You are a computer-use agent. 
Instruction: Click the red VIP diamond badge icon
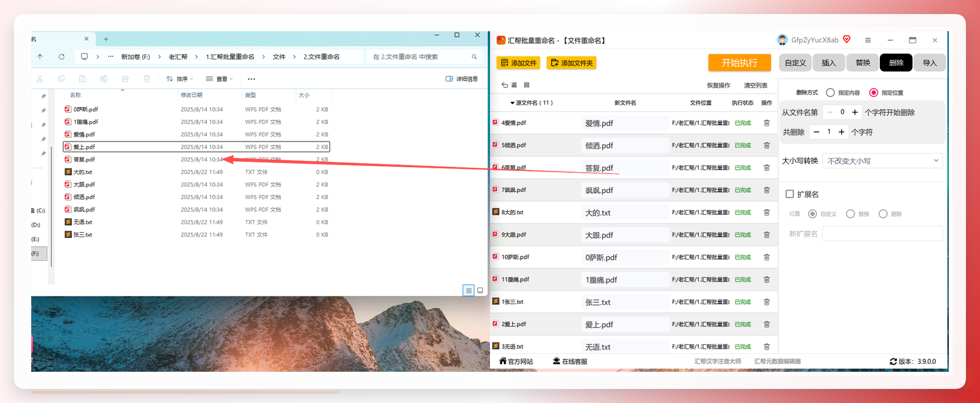(x=847, y=40)
